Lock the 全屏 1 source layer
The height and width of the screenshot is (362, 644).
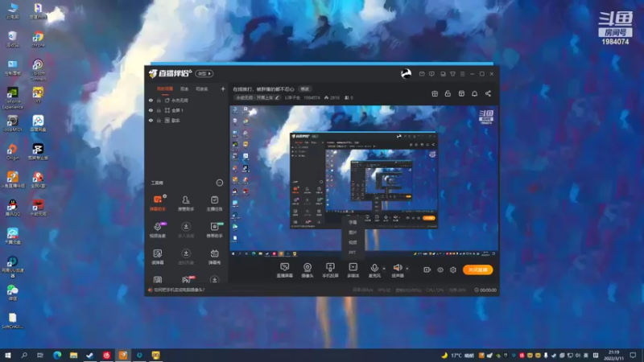click(x=159, y=110)
